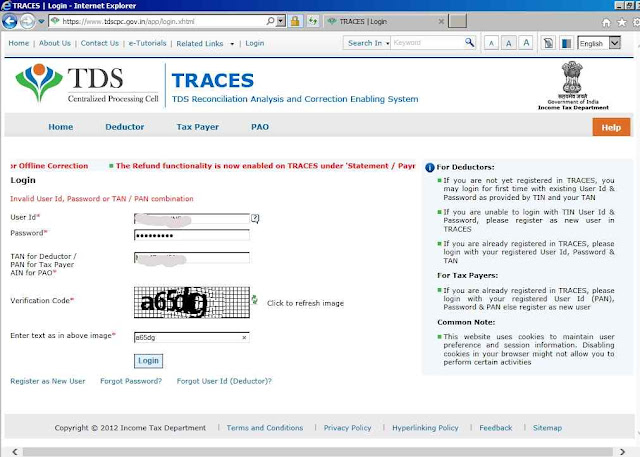Click the Login submit button
This screenshot has height=457, width=640.
148,361
